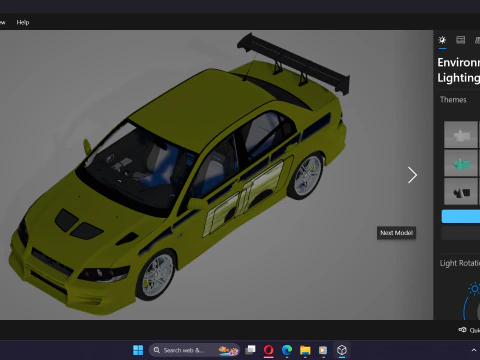
Task: Launch Opera browser from the taskbar
Action: point(269,350)
